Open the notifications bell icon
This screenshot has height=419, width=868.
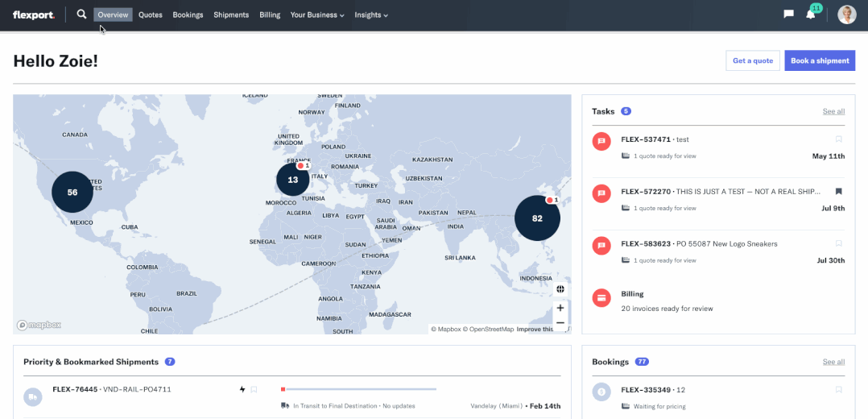tap(811, 15)
